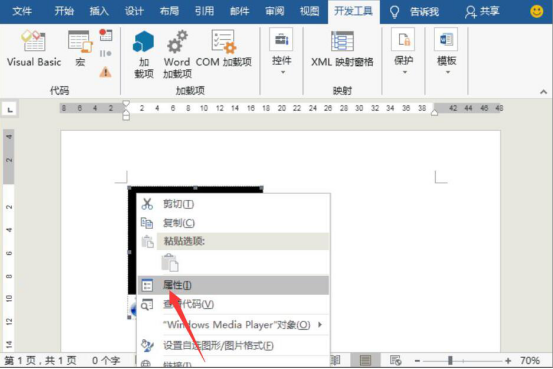Switch to the Review (审阅) tab

[275, 12]
